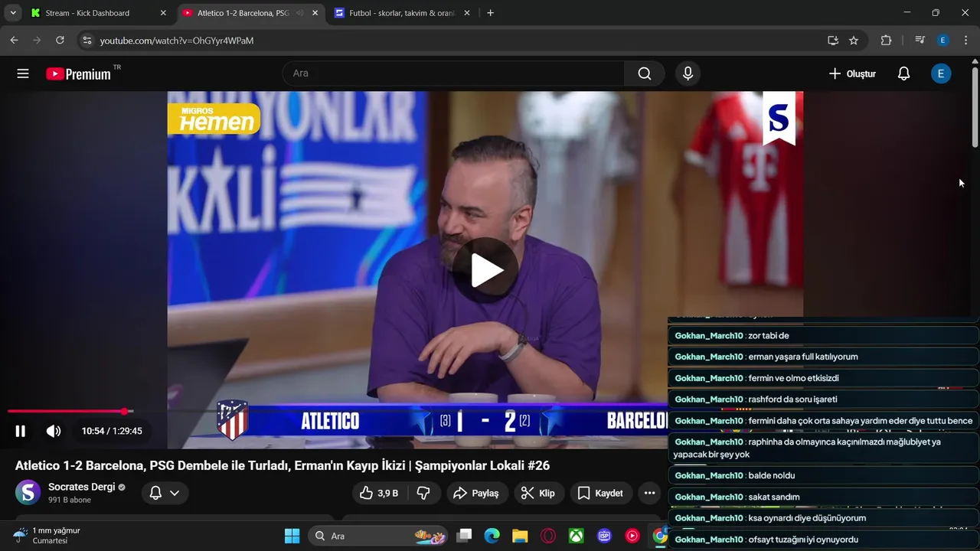
Task: Close the Futbol skorlar tab
Action: coord(466,13)
